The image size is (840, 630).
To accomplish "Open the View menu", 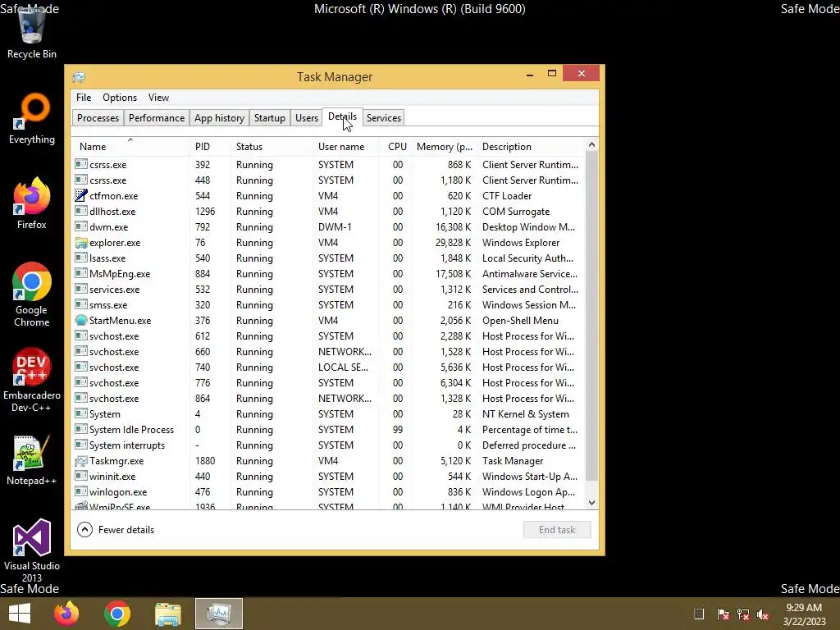I will point(158,98).
